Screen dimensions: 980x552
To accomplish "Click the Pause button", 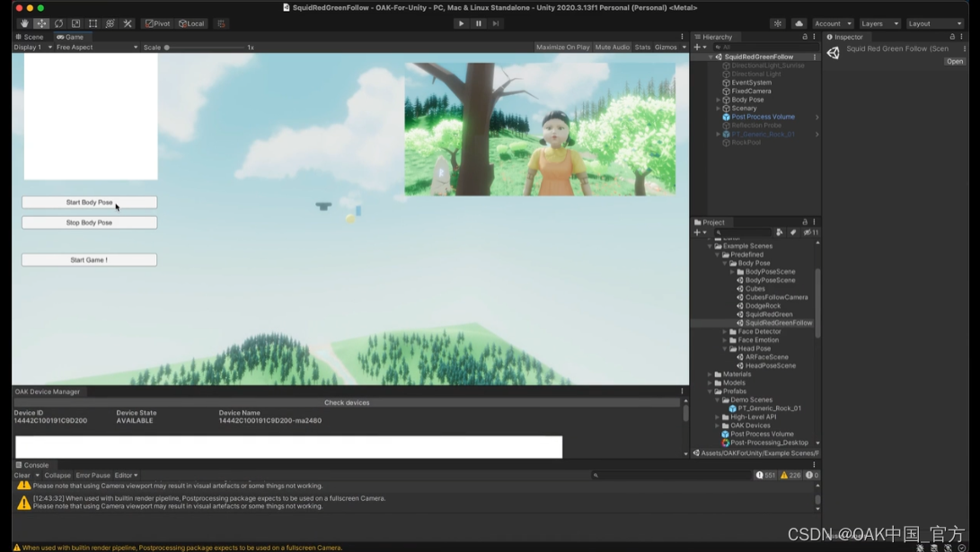I will 479,23.
